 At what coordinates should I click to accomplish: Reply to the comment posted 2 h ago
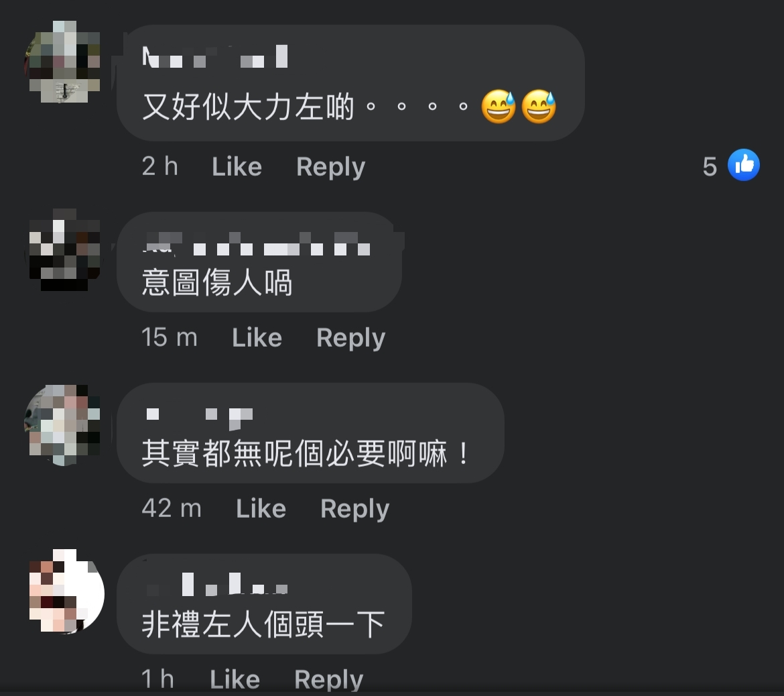(330, 167)
